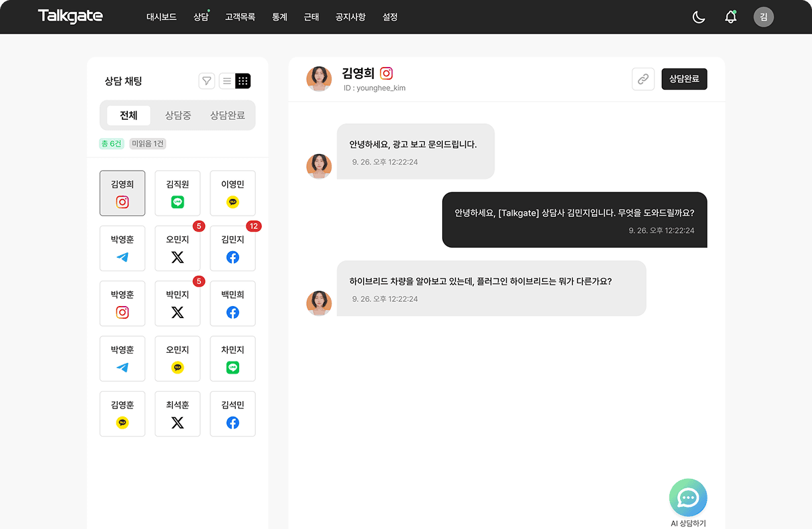Select the KakaoTalk icon on 이영민's card

pyautogui.click(x=232, y=202)
